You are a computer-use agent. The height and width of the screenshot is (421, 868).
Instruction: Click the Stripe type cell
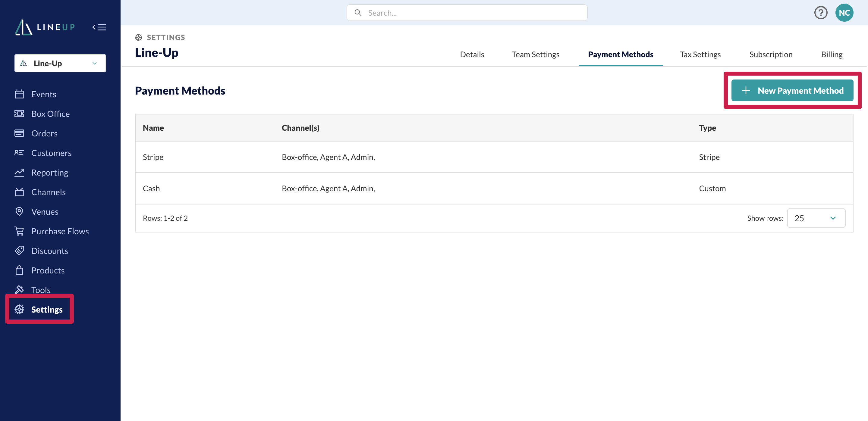(709, 157)
